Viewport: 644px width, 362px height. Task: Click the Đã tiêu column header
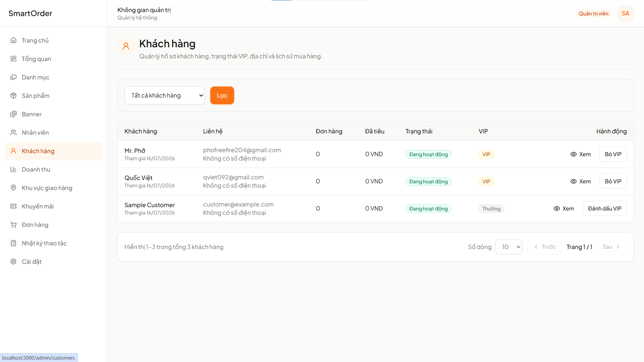375,131
